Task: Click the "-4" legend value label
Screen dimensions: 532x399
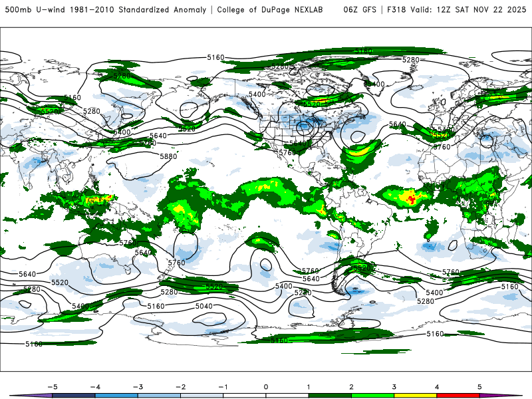Action: click(95, 387)
